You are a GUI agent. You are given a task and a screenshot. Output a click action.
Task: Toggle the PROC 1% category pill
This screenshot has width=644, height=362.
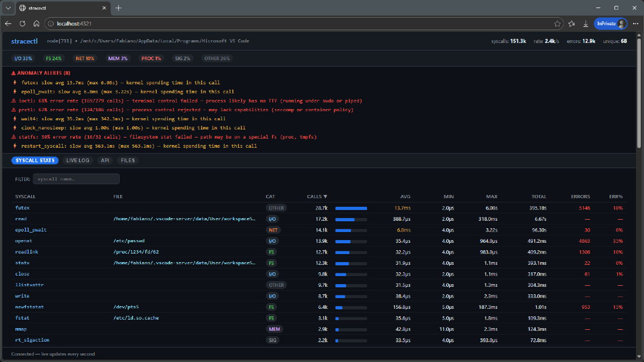151,58
